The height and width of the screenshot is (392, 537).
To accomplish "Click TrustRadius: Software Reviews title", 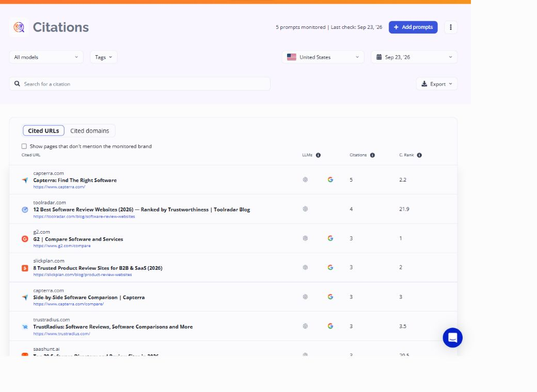I will 113,327.
